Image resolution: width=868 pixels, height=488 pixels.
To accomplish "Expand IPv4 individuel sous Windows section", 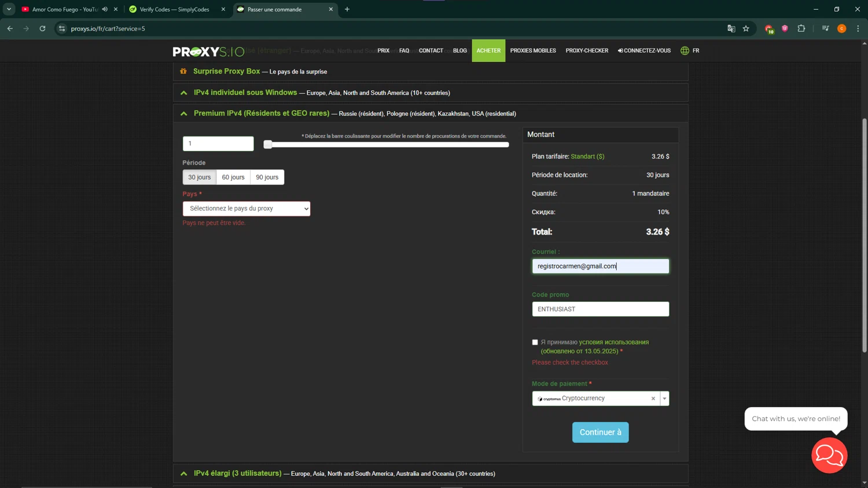I will coord(431,93).
